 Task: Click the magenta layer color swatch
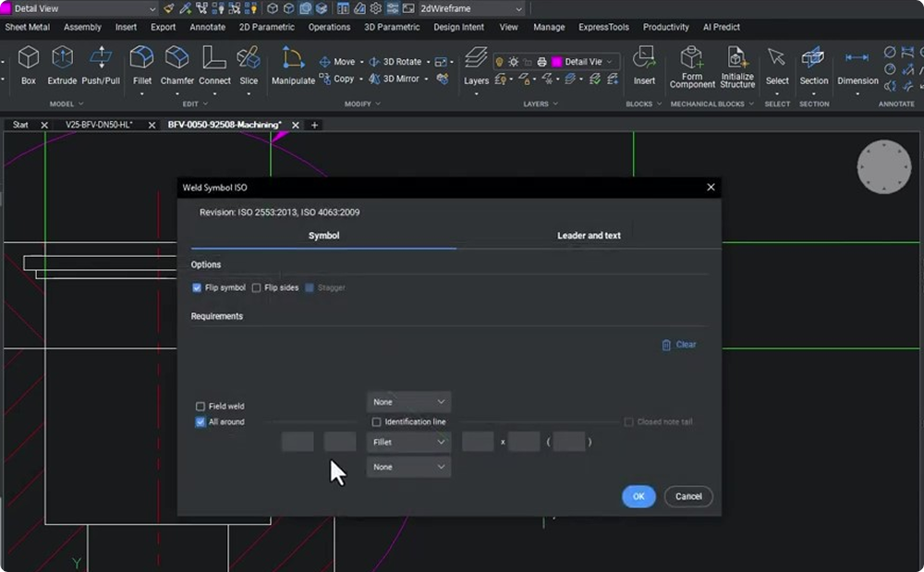click(556, 62)
